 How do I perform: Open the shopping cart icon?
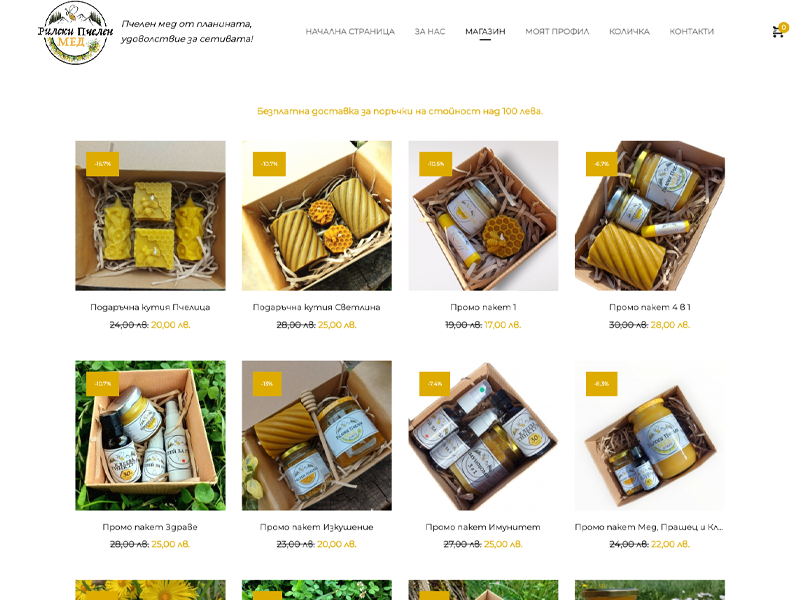[x=778, y=32]
